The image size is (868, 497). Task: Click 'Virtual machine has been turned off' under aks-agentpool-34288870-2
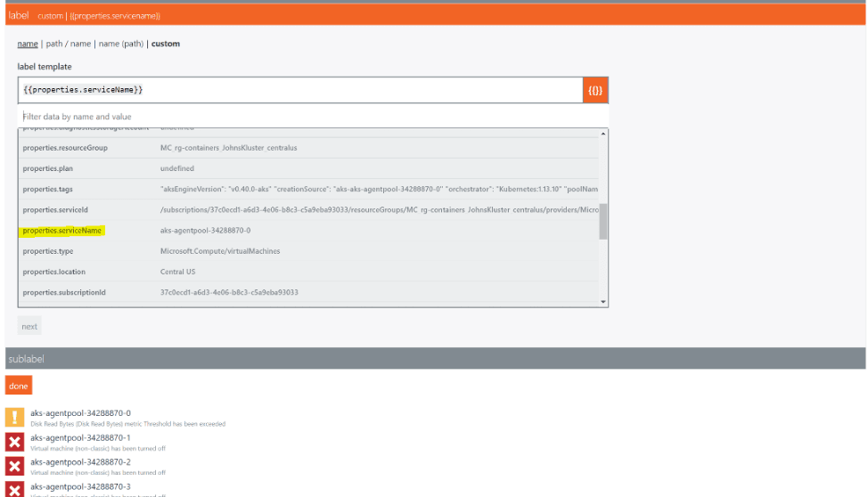pyautogui.click(x=98, y=473)
